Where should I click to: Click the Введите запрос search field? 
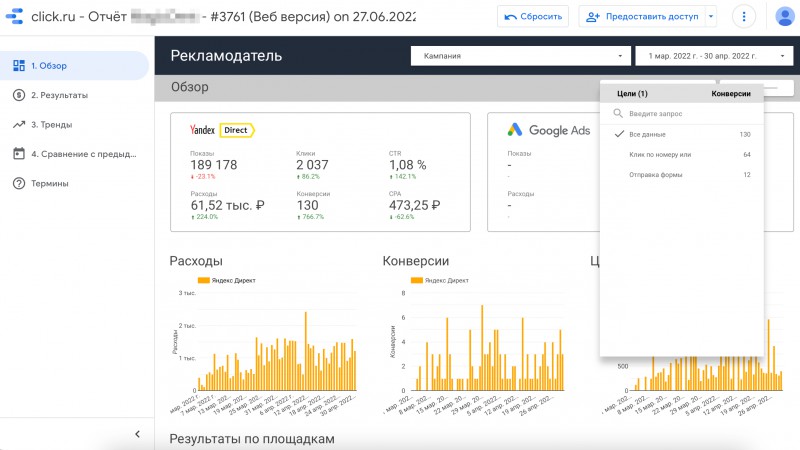coord(682,114)
